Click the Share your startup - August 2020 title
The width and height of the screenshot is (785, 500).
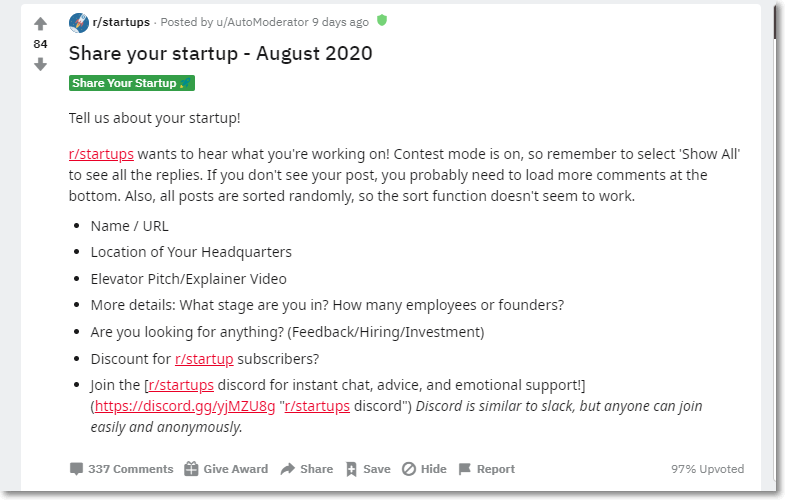(221, 54)
